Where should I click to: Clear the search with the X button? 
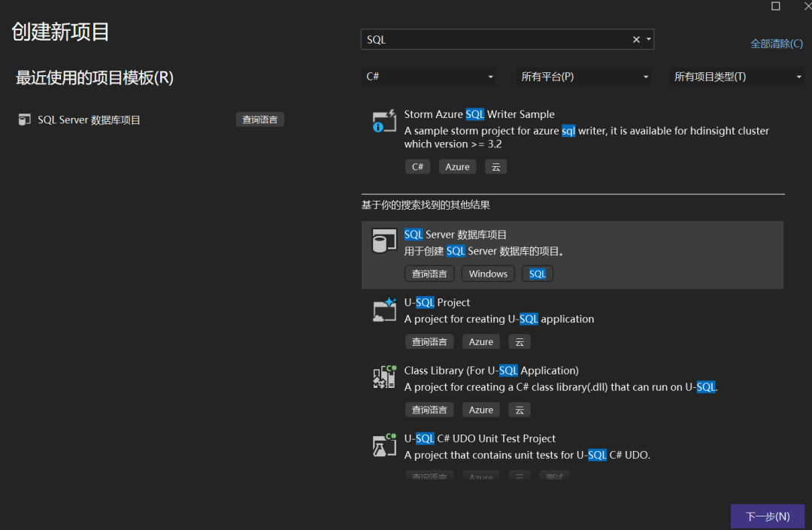click(635, 39)
